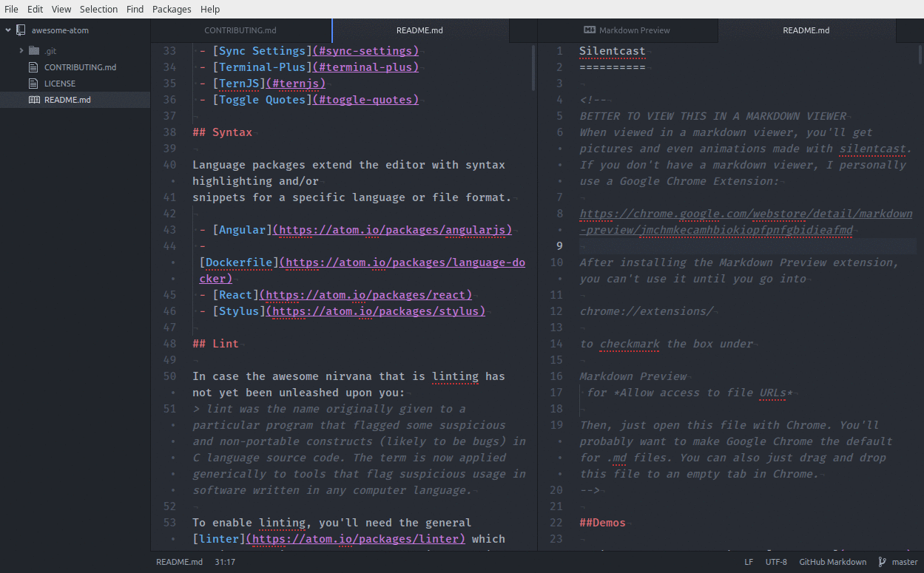
Task: Select the rightmost README.md tab
Action: click(x=806, y=30)
